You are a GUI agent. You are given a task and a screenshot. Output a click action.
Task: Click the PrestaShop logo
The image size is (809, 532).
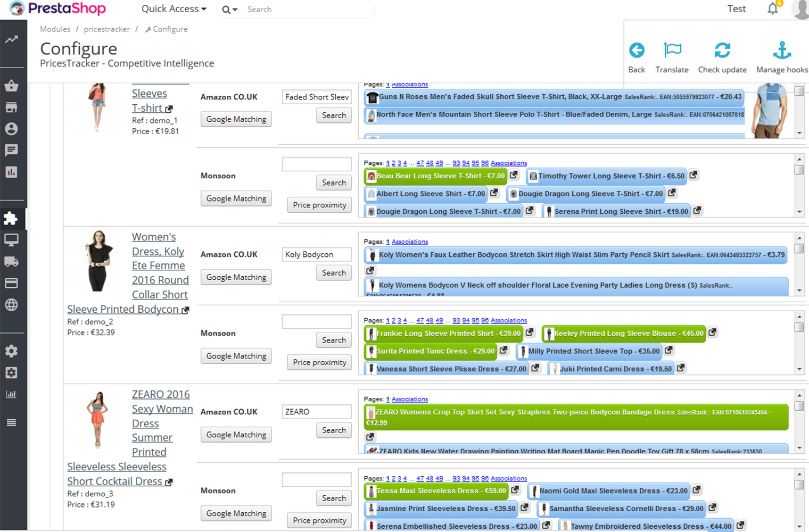(x=57, y=9)
